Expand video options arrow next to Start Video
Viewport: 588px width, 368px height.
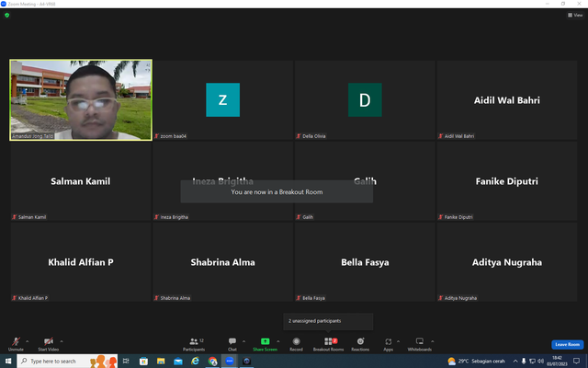pos(62,341)
